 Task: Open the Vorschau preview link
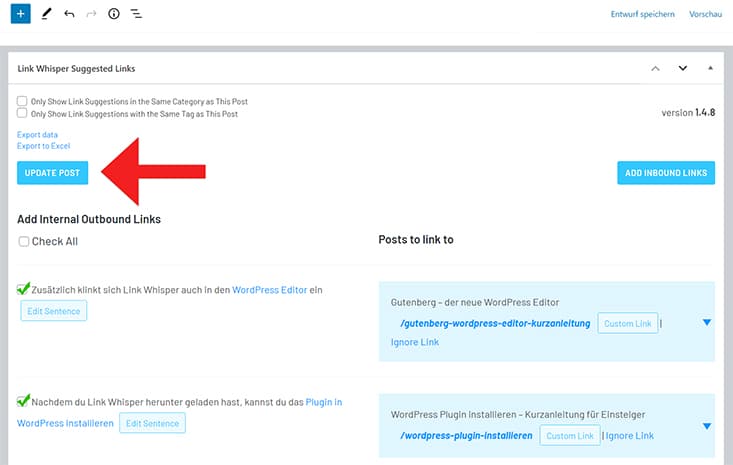click(x=705, y=14)
